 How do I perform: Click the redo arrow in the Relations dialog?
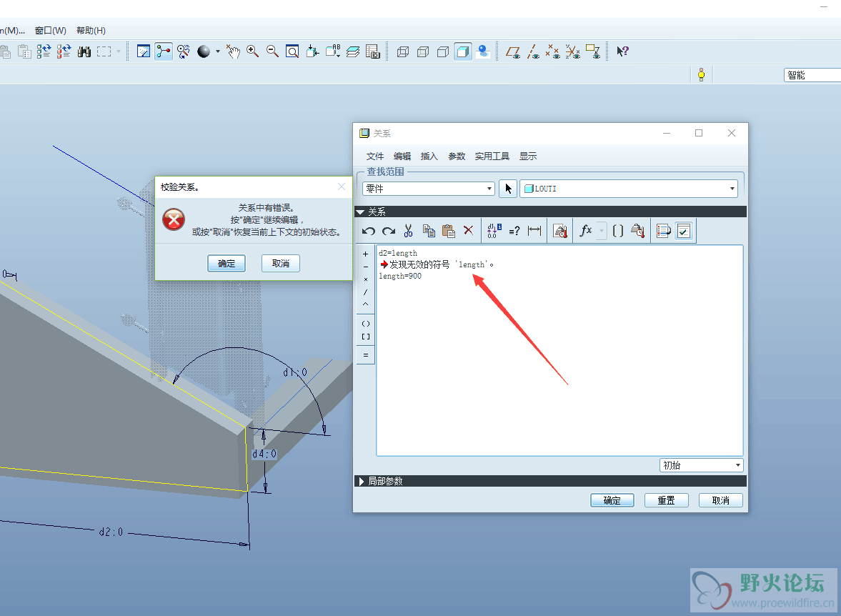pos(388,232)
